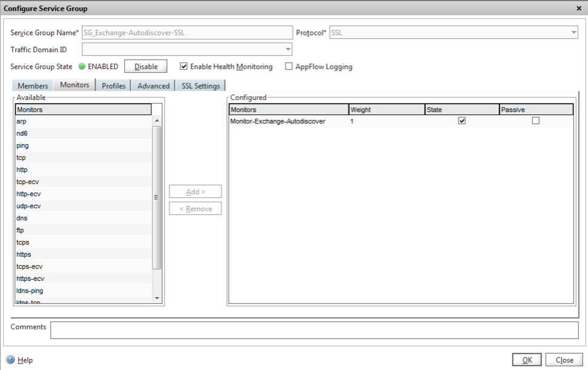Click the OK button
This screenshot has width=588, height=370.
click(x=527, y=360)
